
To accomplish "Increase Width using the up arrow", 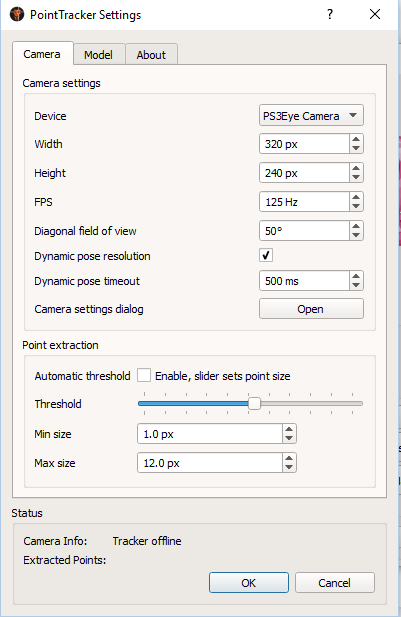I will [x=356, y=139].
